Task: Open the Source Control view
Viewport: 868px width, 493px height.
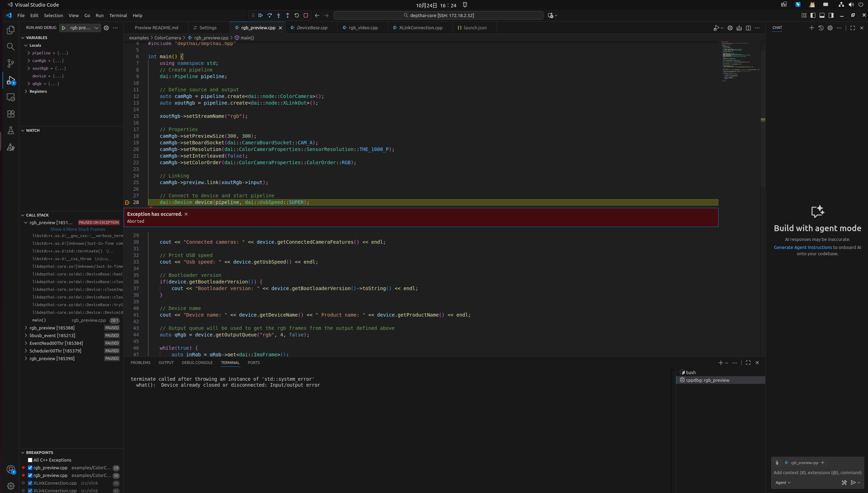Action: [x=11, y=63]
